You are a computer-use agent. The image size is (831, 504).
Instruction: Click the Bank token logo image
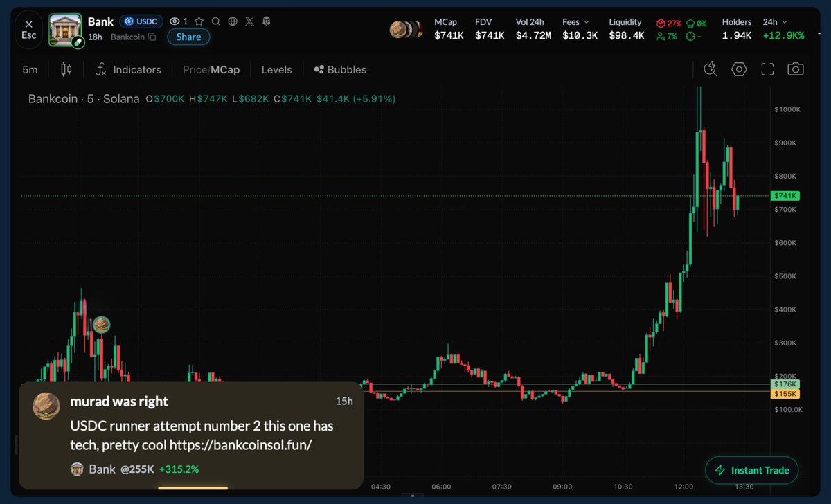pos(65,30)
